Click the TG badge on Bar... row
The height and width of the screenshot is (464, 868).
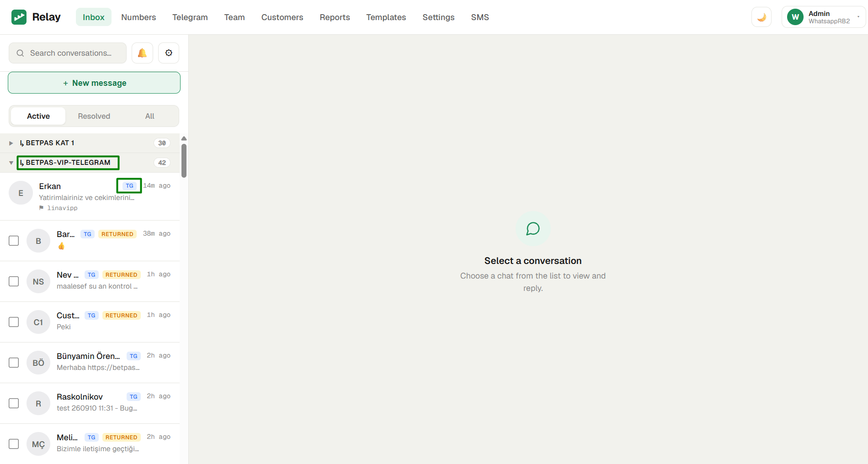click(x=87, y=234)
